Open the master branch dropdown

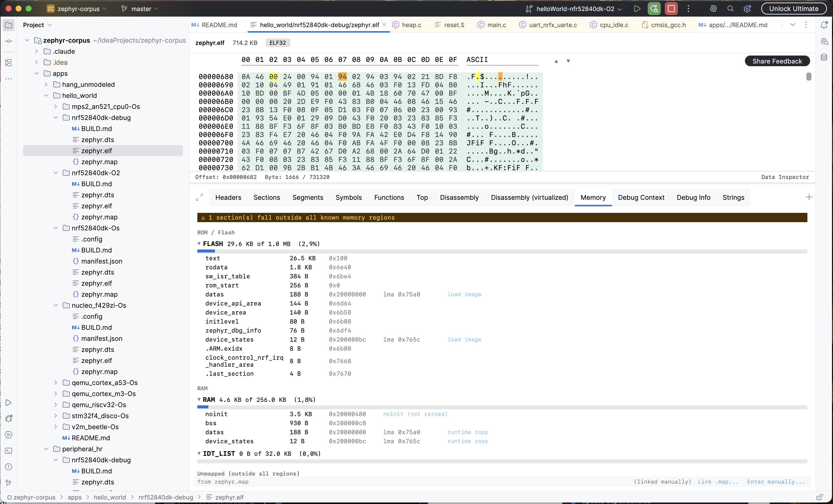(x=140, y=9)
